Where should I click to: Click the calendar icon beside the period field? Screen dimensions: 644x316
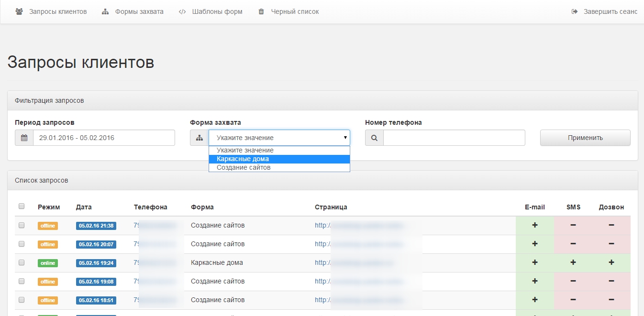tap(24, 138)
